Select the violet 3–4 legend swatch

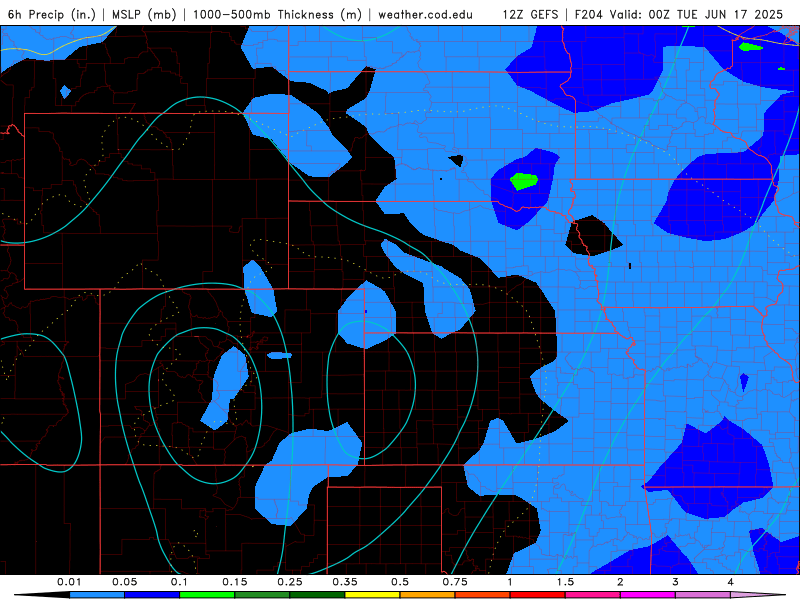click(703, 595)
